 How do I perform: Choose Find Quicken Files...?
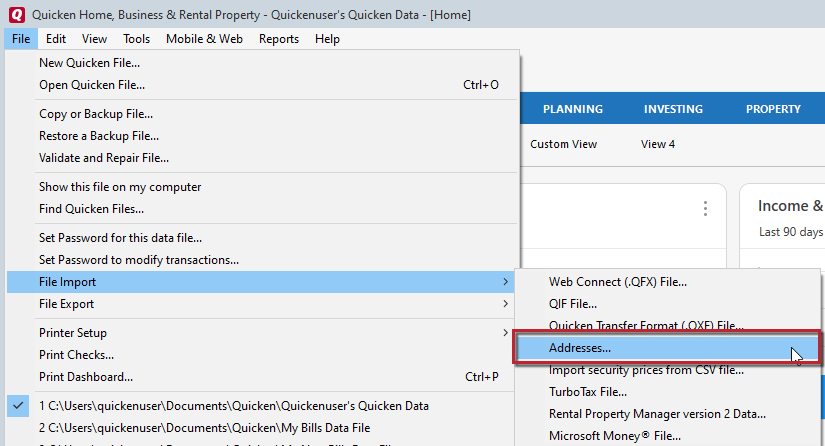pyautogui.click(x=262, y=209)
